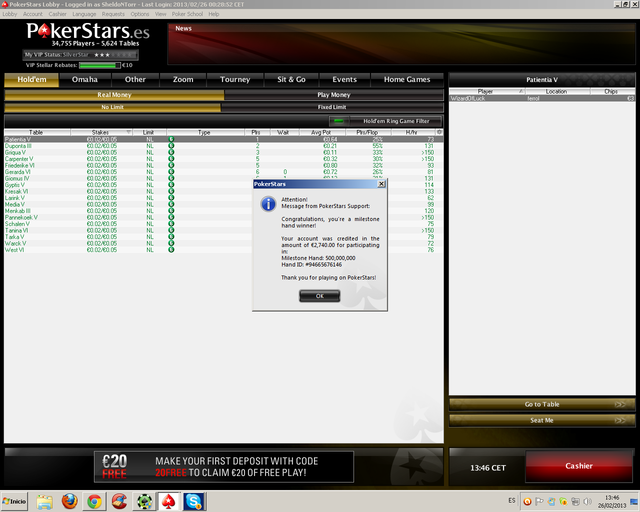Click the euro icon on Media V row

point(171,204)
